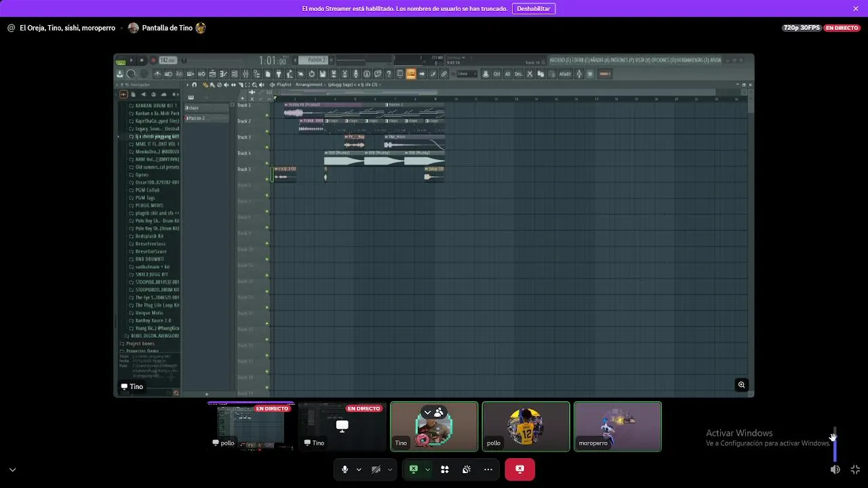
Task: Mute the Discord microphone
Action: (344, 469)
